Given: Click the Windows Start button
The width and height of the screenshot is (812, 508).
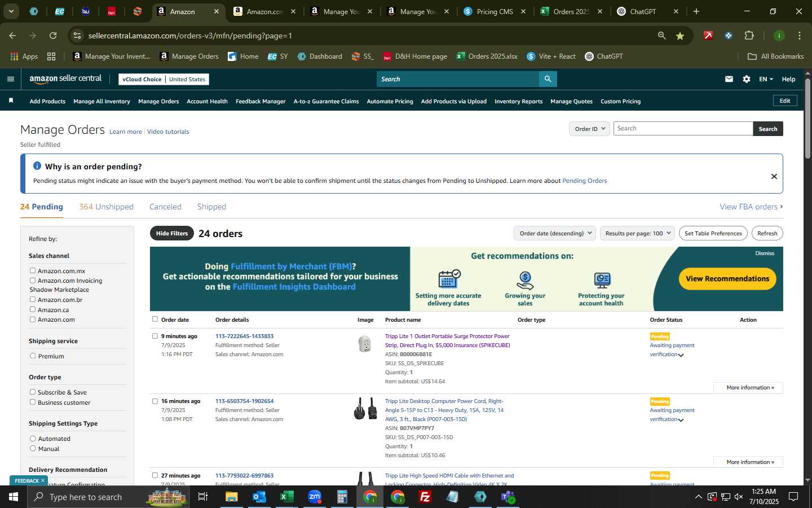Looking at the screenshot, I should [14, 497].
